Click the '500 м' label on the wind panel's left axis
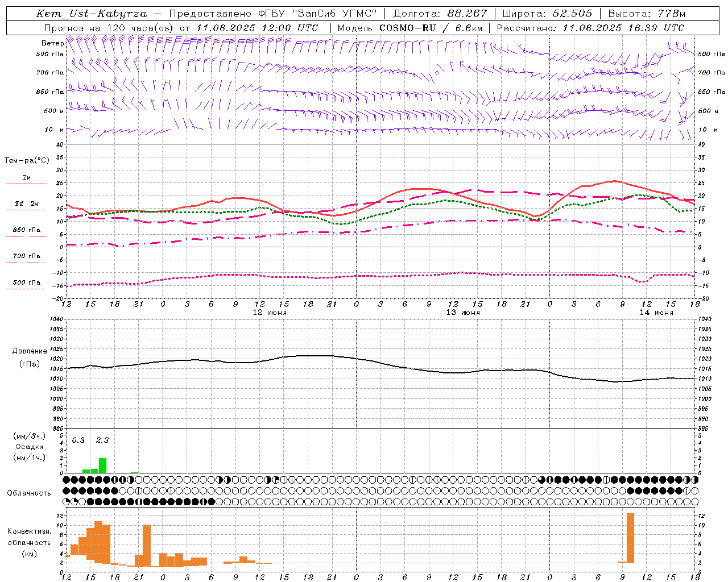The height and width of the screenshot is (582, 728). point(54,111)
